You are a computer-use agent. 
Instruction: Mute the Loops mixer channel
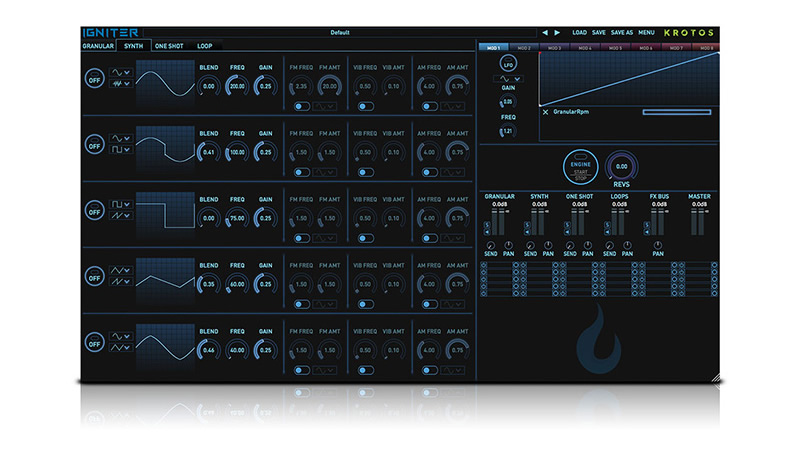[x=607, y=232]
